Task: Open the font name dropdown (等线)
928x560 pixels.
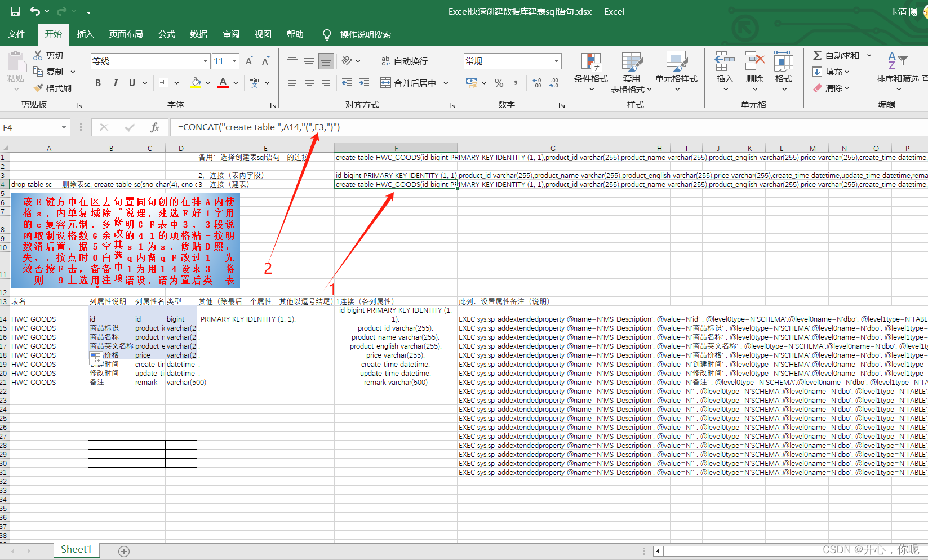Action: (x=206, y=61)
